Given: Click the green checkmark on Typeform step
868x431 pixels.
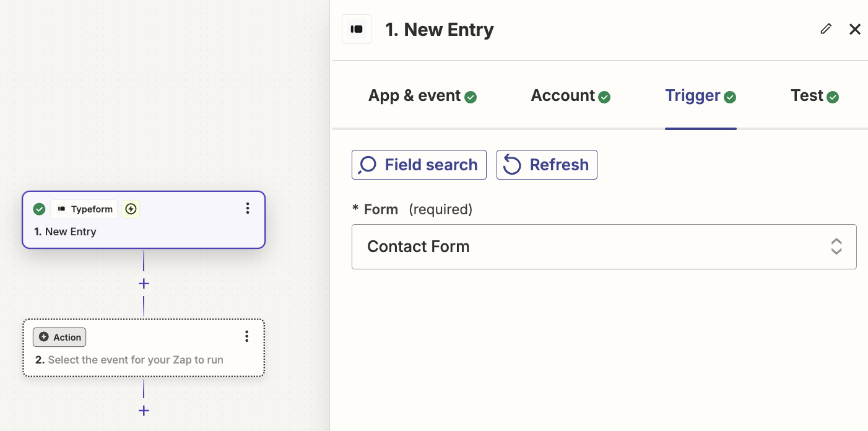Looking at the screenshot, I should click(39, 209).
